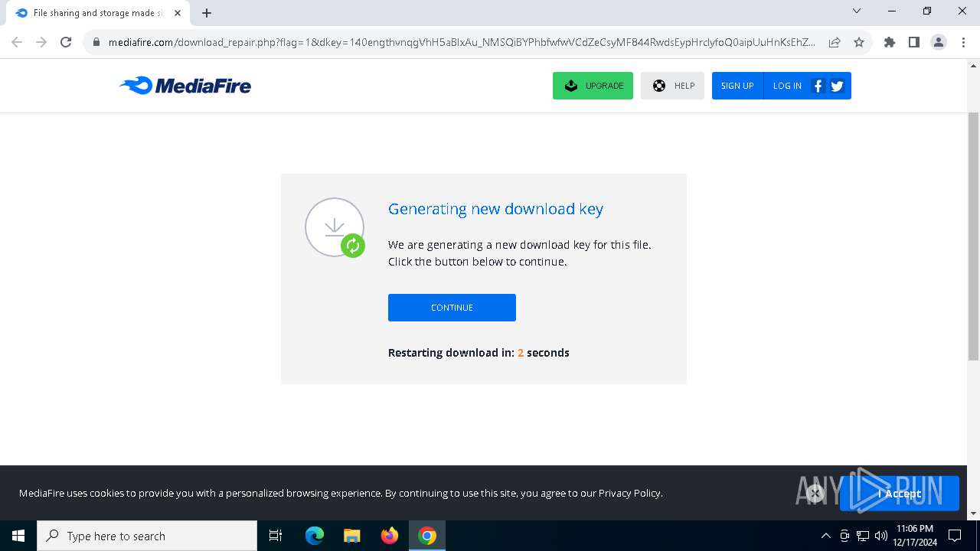Click the blue CONTINUE button
Image resolution: width=980 pixels, height=551 pixels.
(x=452, y=308)
